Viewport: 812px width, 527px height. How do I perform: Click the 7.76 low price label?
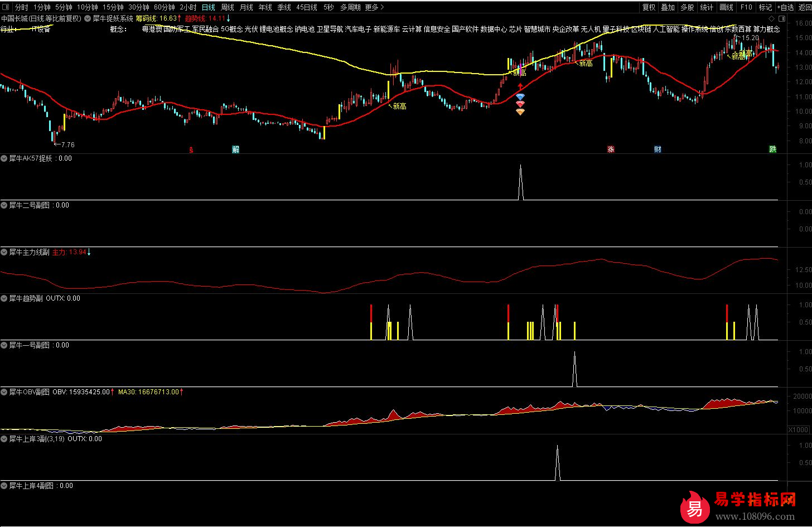point(67,145)
